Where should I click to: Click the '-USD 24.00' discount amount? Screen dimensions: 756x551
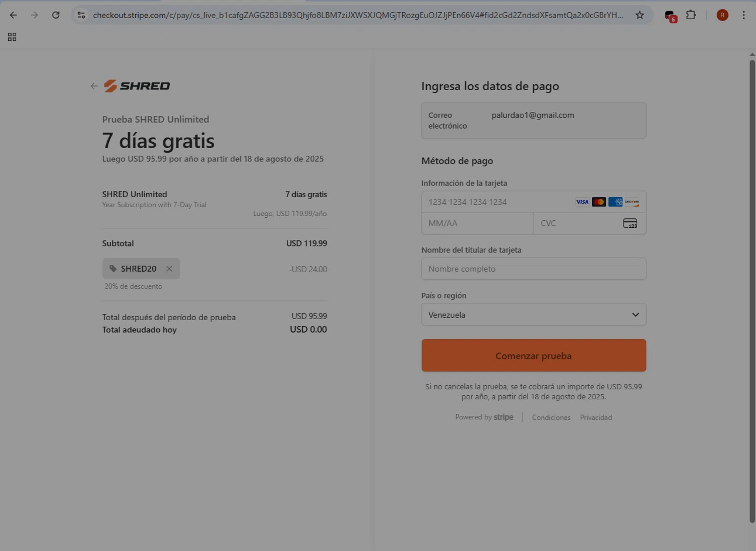[308, 269]
